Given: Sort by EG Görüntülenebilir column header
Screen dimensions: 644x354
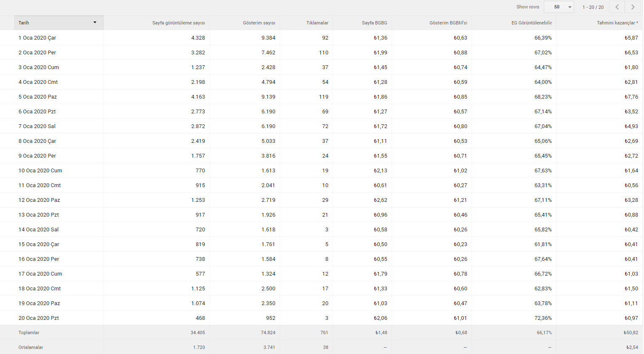Looking at the screenshot, I should click(x=532, y=23).
